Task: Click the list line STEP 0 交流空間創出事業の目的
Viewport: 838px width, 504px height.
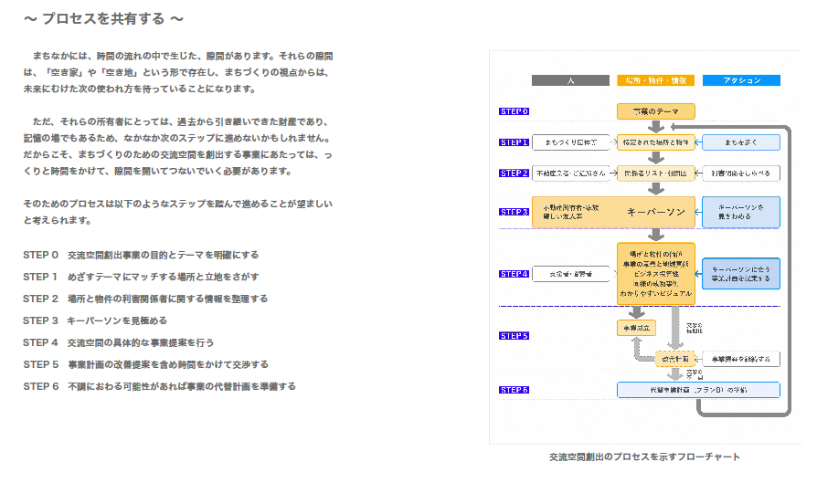Action: (141, 255)
